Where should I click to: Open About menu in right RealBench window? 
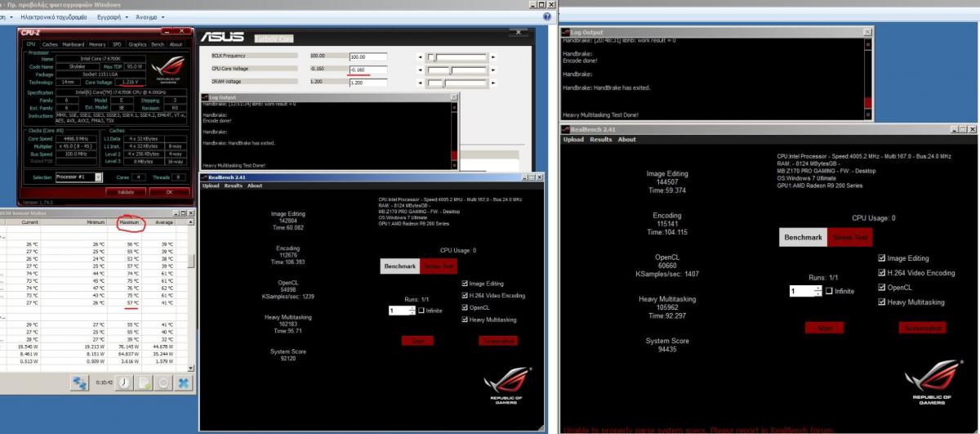(x=626, y=140)
